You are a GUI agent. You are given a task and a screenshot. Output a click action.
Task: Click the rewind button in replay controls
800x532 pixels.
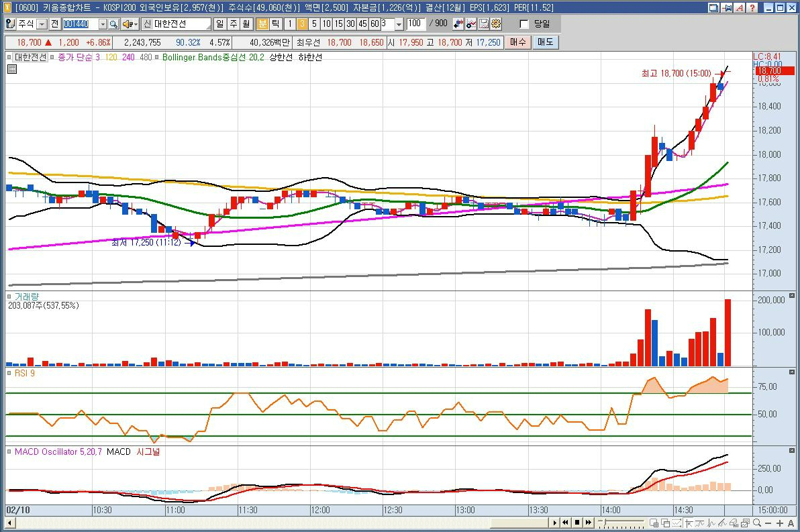[x=565, y=523]
